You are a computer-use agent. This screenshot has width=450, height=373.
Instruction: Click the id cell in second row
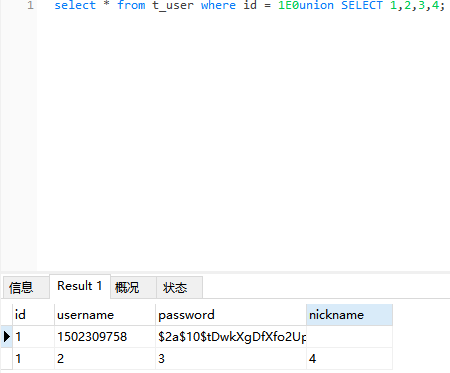33,359
